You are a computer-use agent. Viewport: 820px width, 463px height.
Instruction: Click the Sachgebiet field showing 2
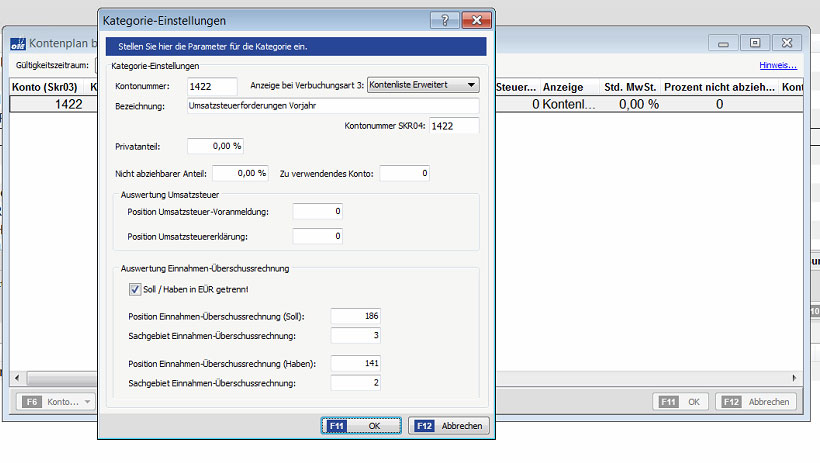point(356,382)
